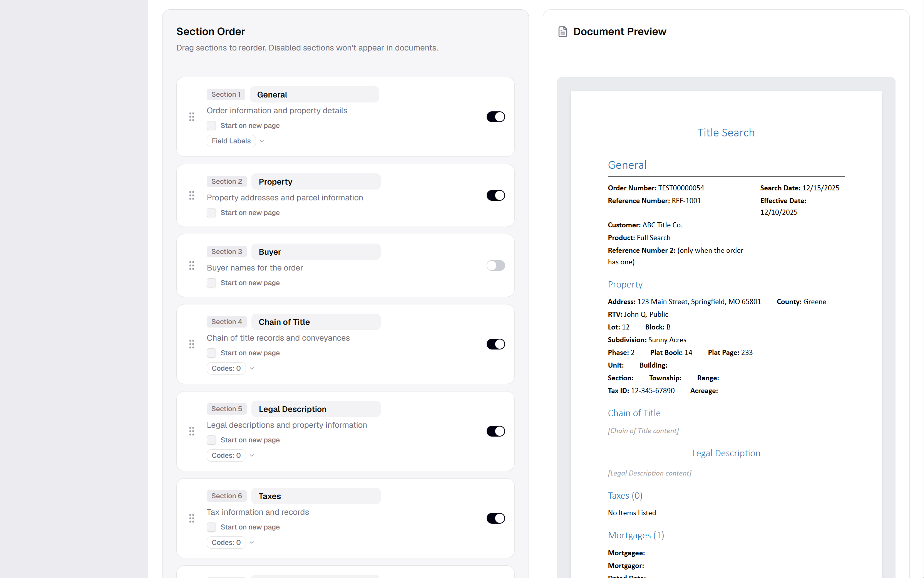Open Codes: 0 button under Taxes
924x578 pixels.
tap(226, 543)
